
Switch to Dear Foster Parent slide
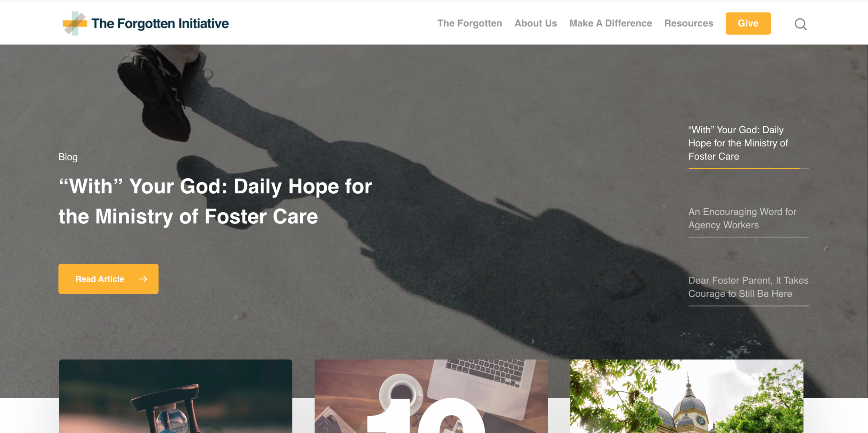pos(748,287)
